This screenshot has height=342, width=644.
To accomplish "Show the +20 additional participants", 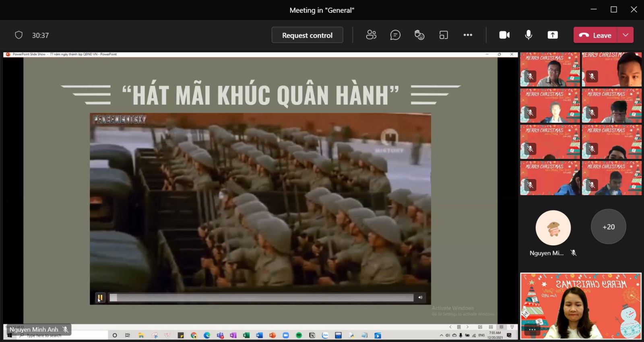I will pos(609,227).
